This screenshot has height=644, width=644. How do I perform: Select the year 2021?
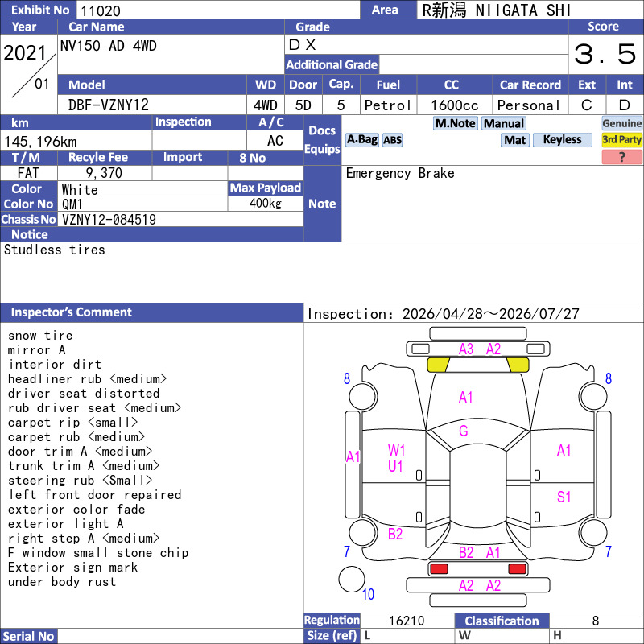tap(25, 52)
